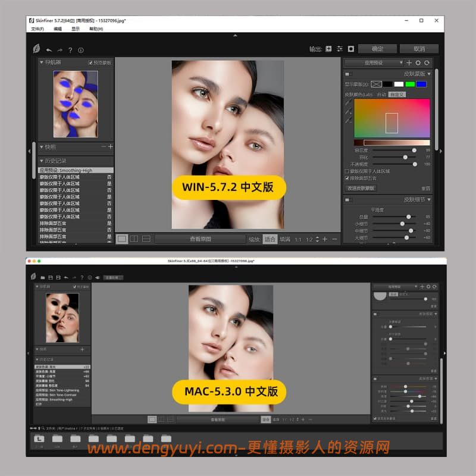This screenshot has width=476, height=476.
Task: Click the 确定 button
Action: tap(377, 49)
